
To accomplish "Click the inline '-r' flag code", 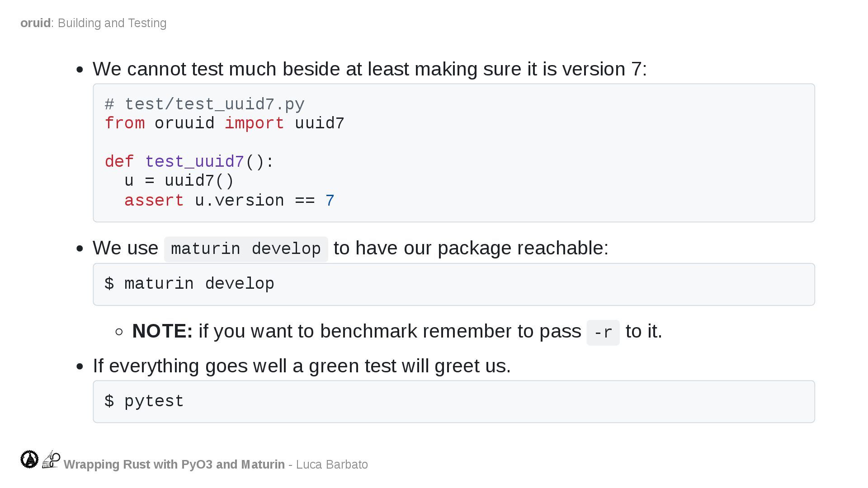I will 603,333.
